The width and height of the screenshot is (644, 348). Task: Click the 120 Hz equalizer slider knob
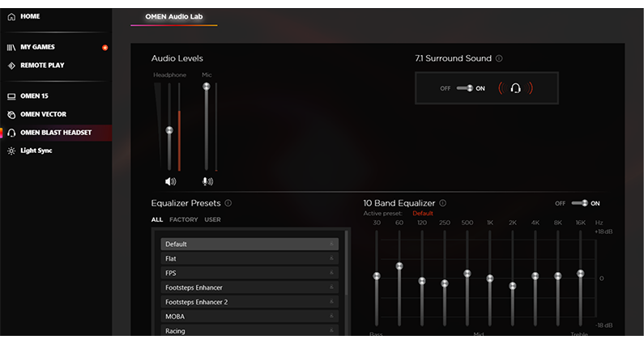[422, 281]
